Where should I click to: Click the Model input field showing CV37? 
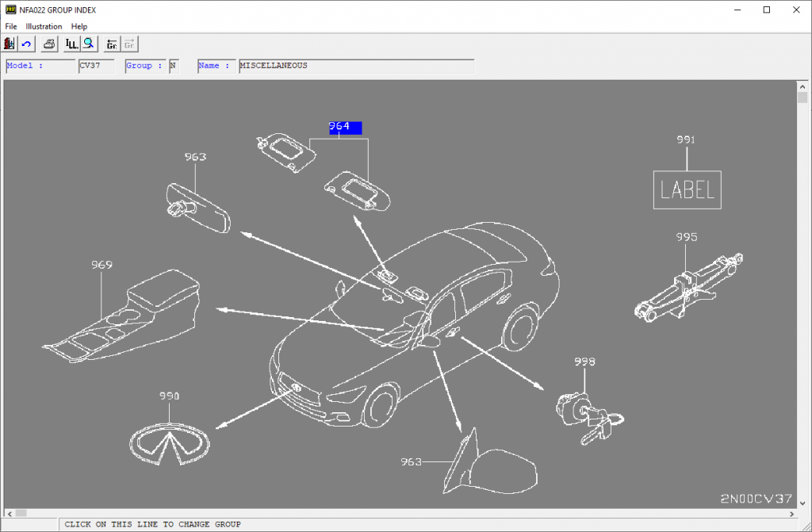click(96, 66)
